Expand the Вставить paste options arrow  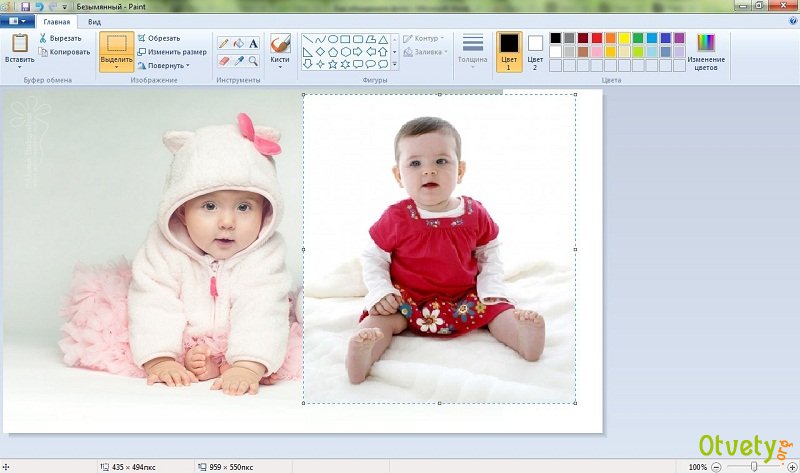19,66
